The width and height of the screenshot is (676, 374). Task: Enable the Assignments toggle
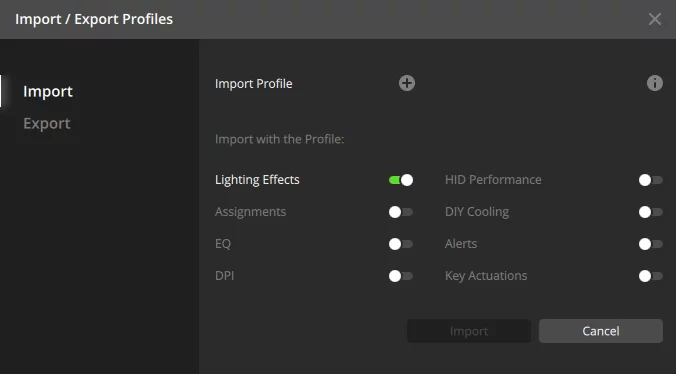tap(401, 212)
